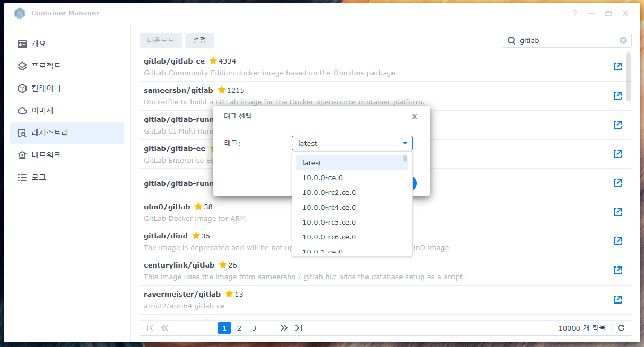Go to last page of results

coord(299,328)
